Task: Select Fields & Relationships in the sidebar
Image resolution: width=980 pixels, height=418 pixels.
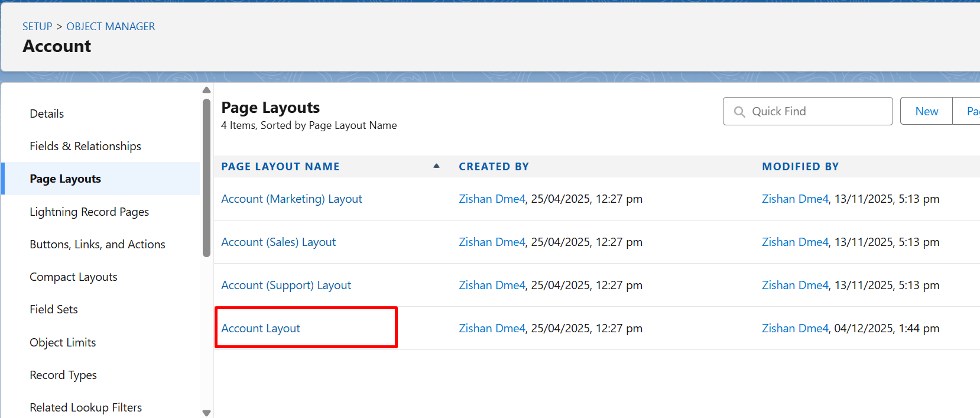Action: coord(85,146)
